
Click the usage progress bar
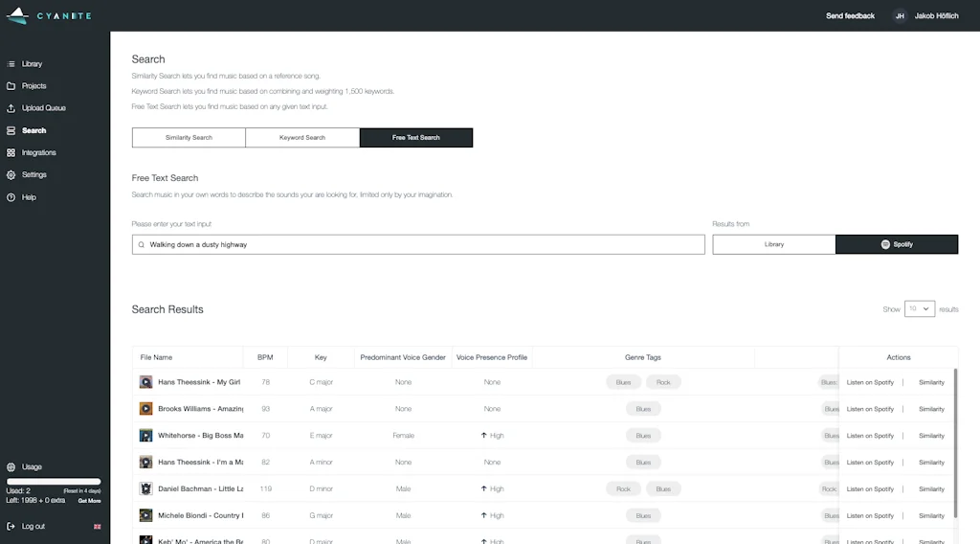(x=54, y=482)
